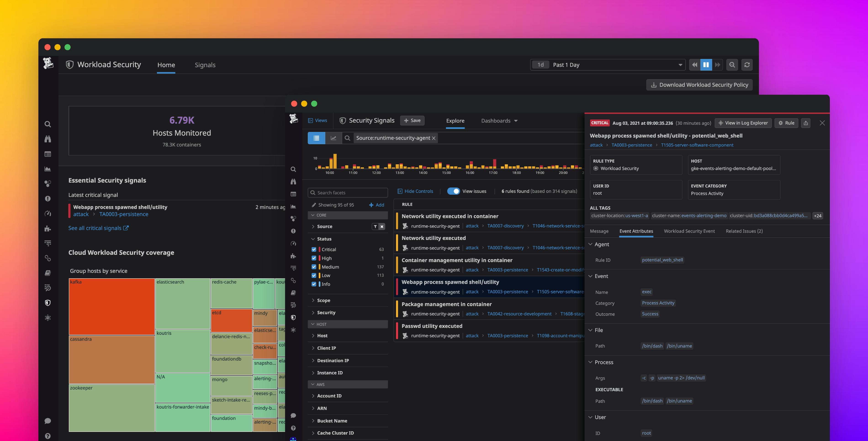This screenshot has width=868, height=441.
Task: Click the zoom-out magnifier in time controls
Action: 732,64
